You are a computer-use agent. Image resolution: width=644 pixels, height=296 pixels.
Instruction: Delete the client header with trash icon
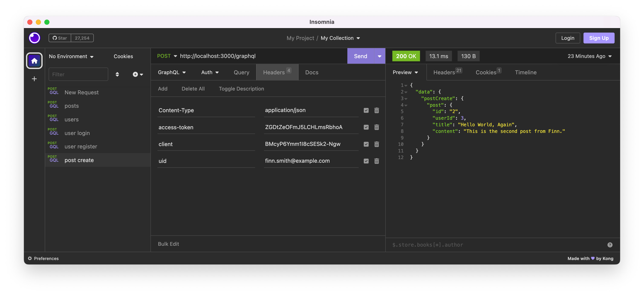[377, 144]
